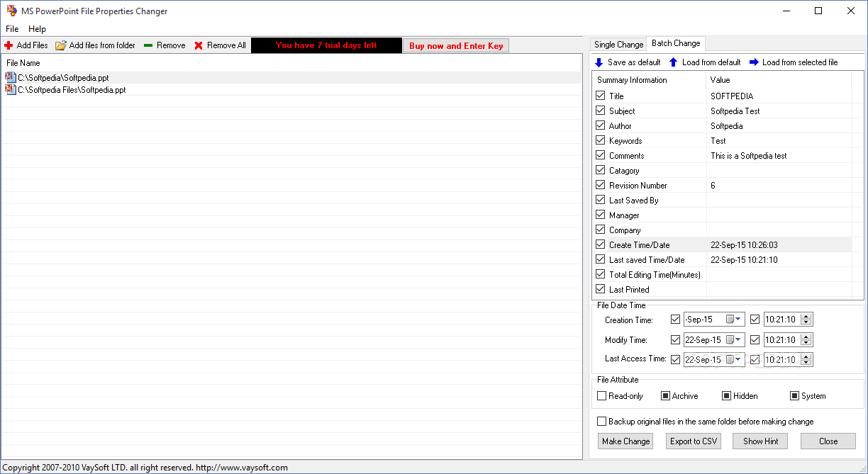Toggle the Create Time/Date checkbox
Image resolution: width=868 pixels, height=474 pixels.
pyautogui.click(x=601, y=244)
